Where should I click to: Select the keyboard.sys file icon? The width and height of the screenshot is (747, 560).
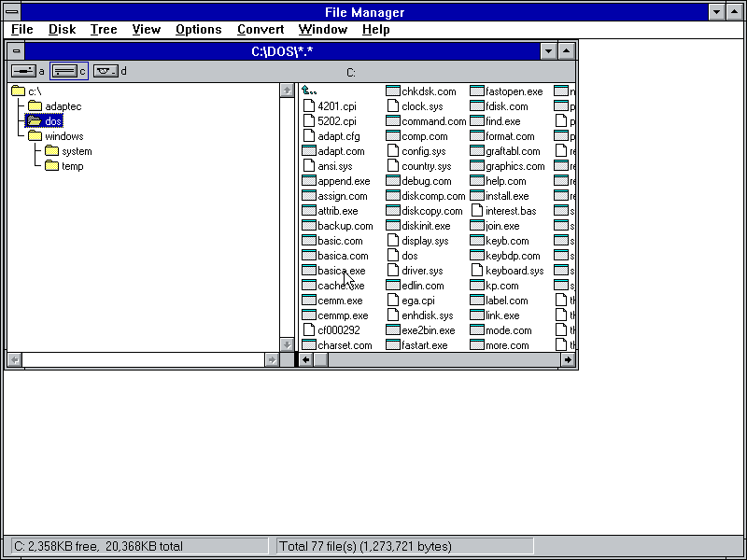click(x=477, y=270)
